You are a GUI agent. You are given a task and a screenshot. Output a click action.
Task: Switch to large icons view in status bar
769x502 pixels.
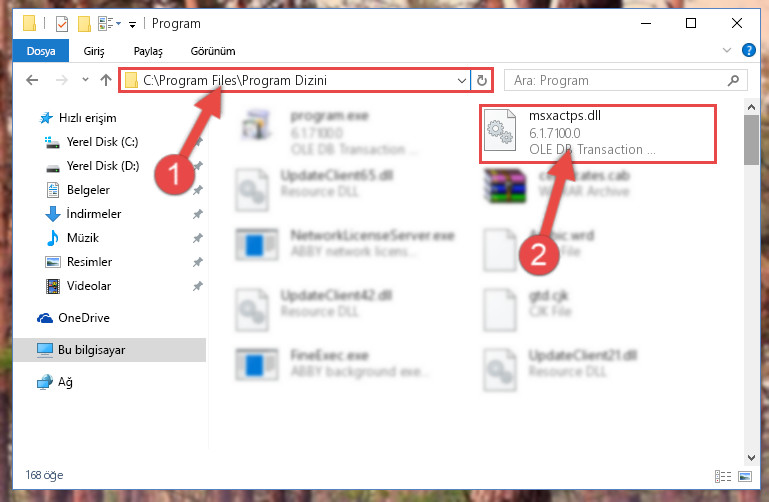coord(745,476)
